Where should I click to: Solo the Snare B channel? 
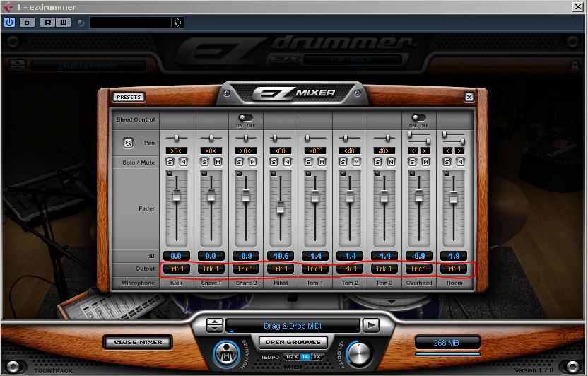tap(240, 162)
